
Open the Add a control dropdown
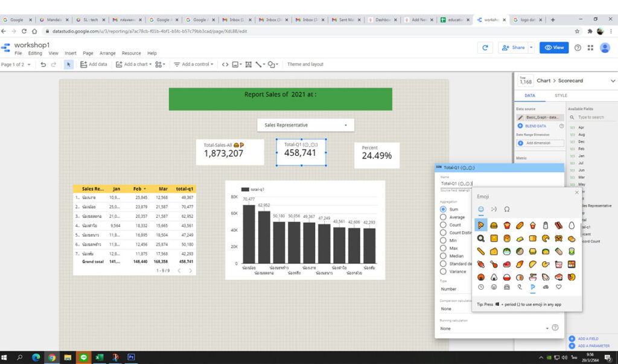194,64
